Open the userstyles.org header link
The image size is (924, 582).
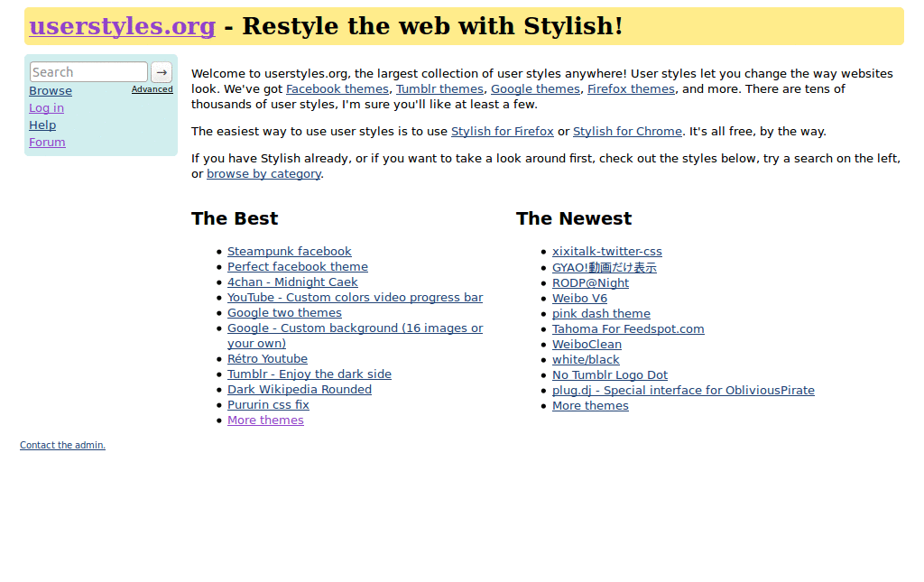[123, 26]
